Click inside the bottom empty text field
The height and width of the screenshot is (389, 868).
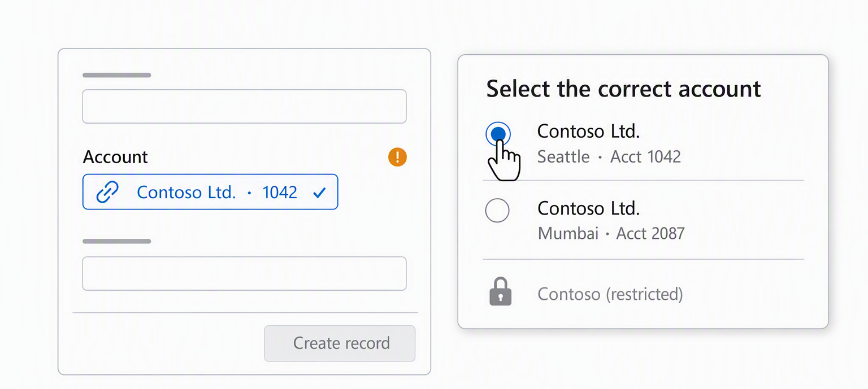pos(244,274)
